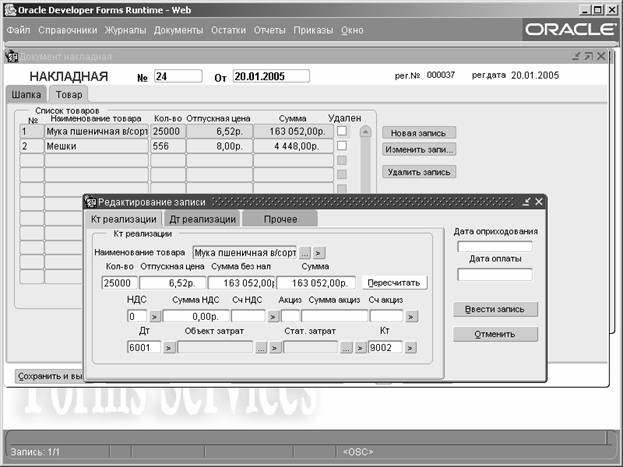This screenshot has width=623, height=467.
Task: Click the Oracle Developer Forms title bar icon
Action: tap(10, 8)
